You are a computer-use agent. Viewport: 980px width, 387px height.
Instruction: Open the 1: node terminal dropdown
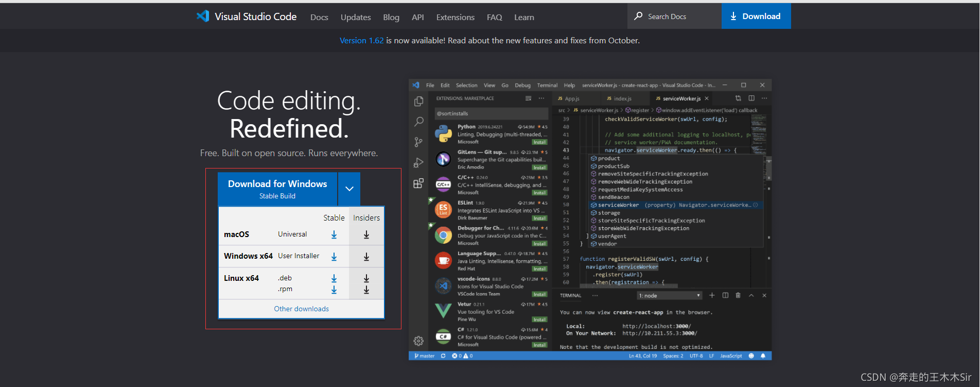(670, 295)
